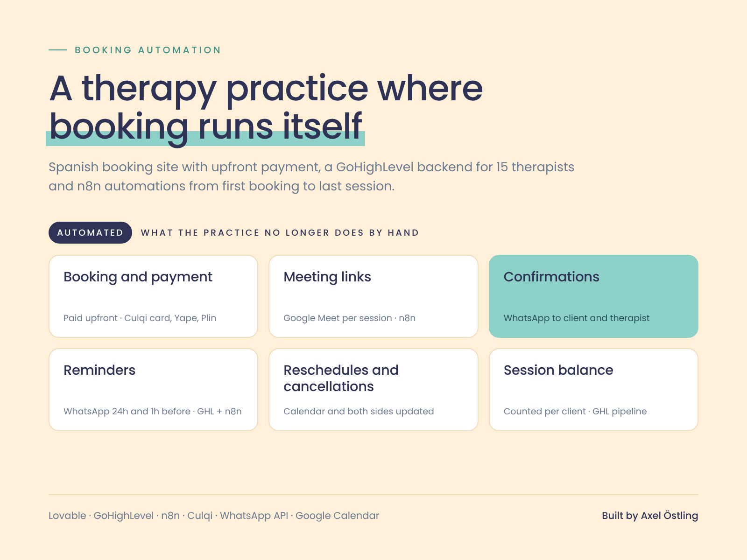This screenshot has height=560, width=747.
Task: Click "WhatsApp to client and therapist"
Action: coord(577,318)
